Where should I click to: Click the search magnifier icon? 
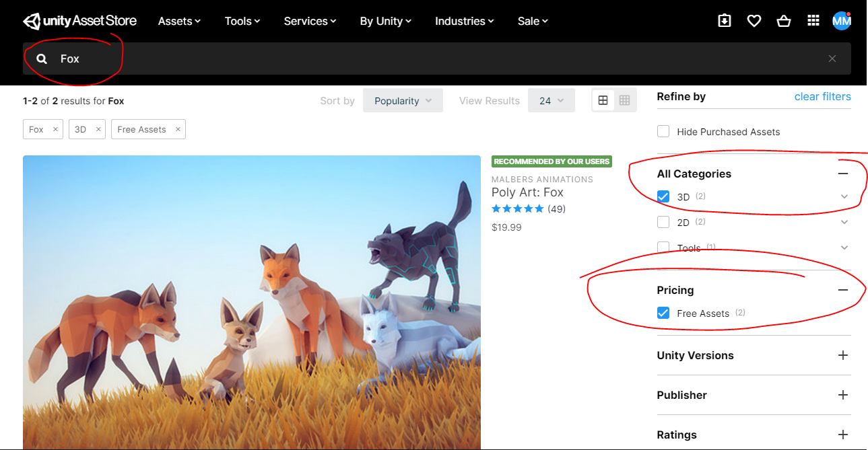42,59
